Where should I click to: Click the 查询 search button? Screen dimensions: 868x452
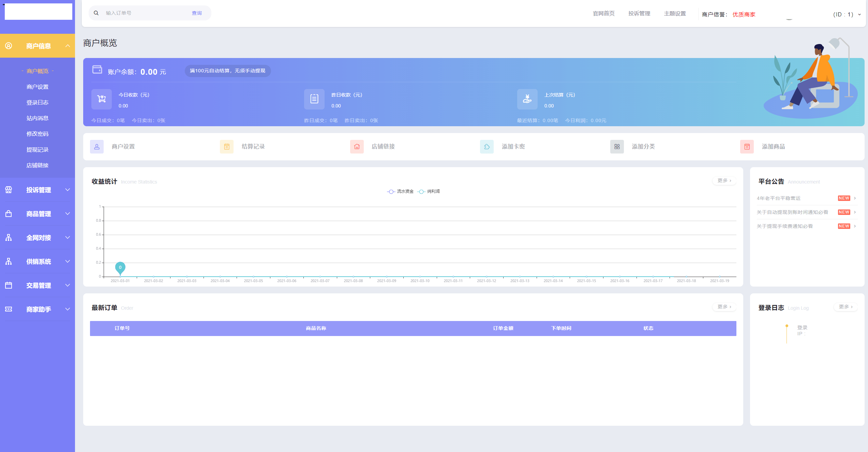[197, 13]
